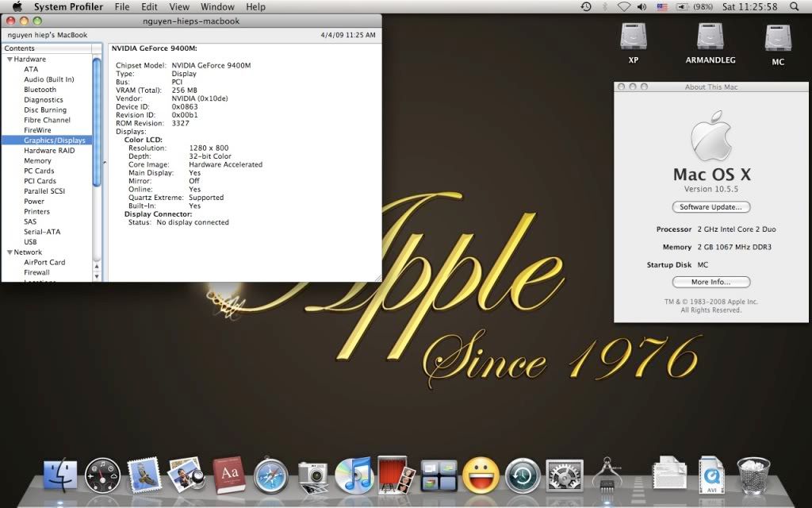The height and width of the screenshot is (508, 812).
Task: Open the Window menu
Action: click(216, 7)
